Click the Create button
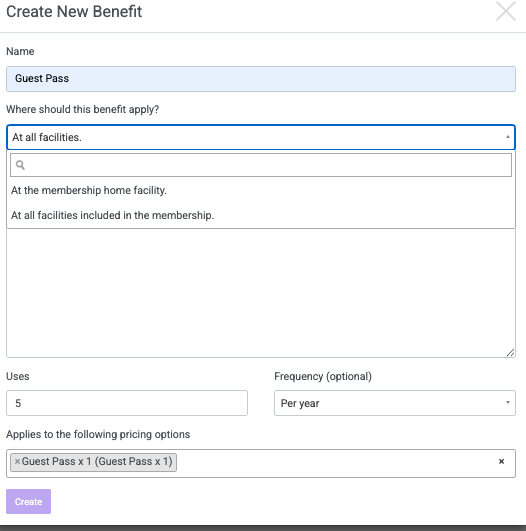This screenshot has width=526, height=531. (x=28, y=501)
